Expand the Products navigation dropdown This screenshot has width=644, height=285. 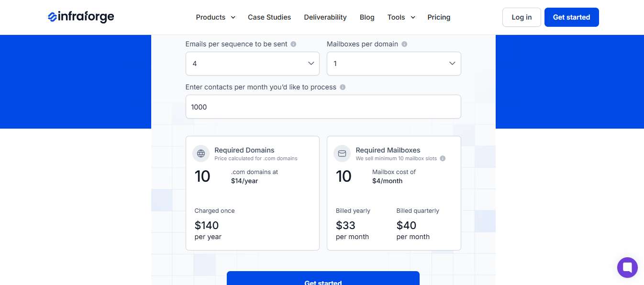(215, 17)
